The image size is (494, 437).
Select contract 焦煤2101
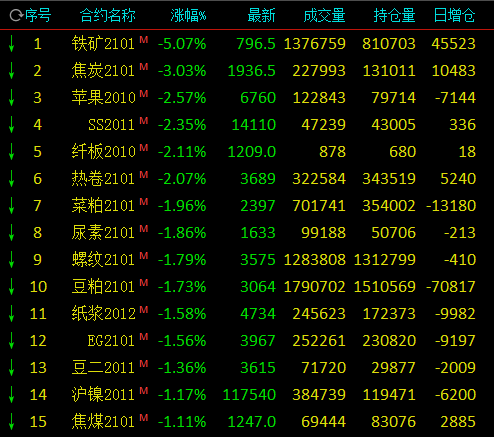pyautogui.click(x=103, y=422)
